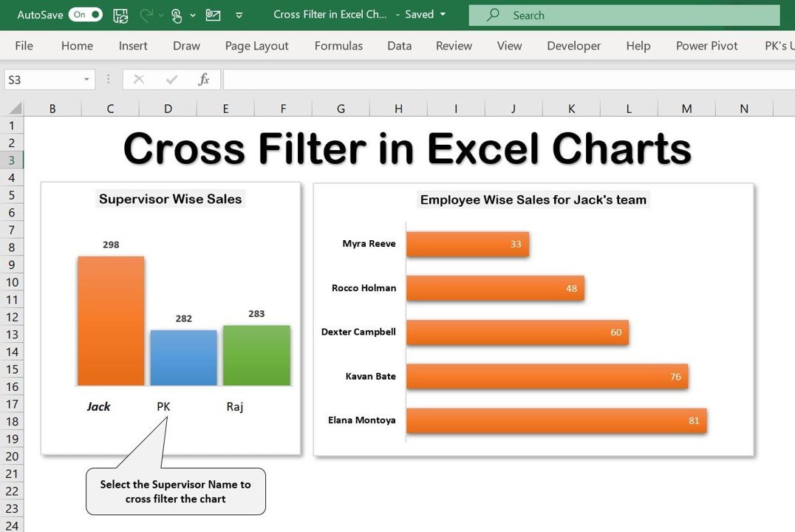Click the Email icon in quick access toolbar
Screen dimensions: 795x532
(x=213, y=16)
